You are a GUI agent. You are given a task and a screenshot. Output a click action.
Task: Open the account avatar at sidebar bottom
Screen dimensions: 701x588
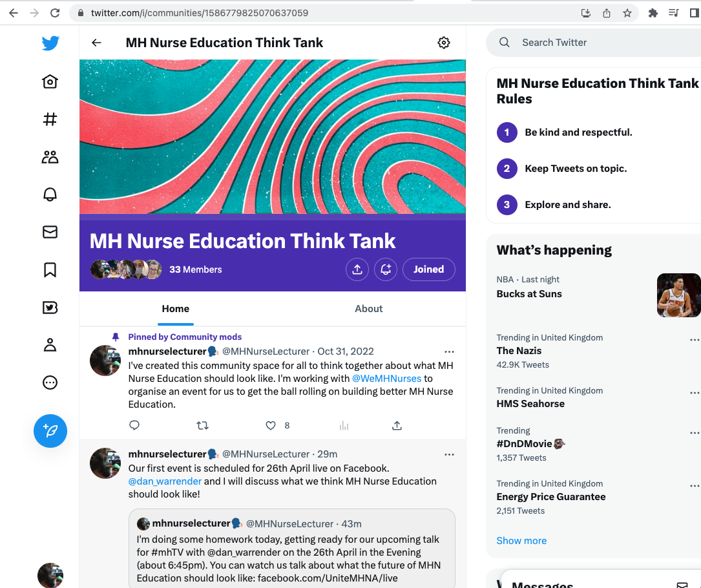point(50,575)
